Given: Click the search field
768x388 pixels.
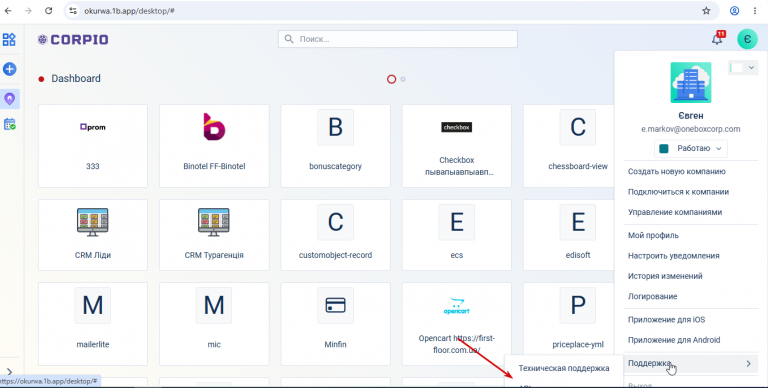Looking at the screenshot, I should [x=398, y=39].
